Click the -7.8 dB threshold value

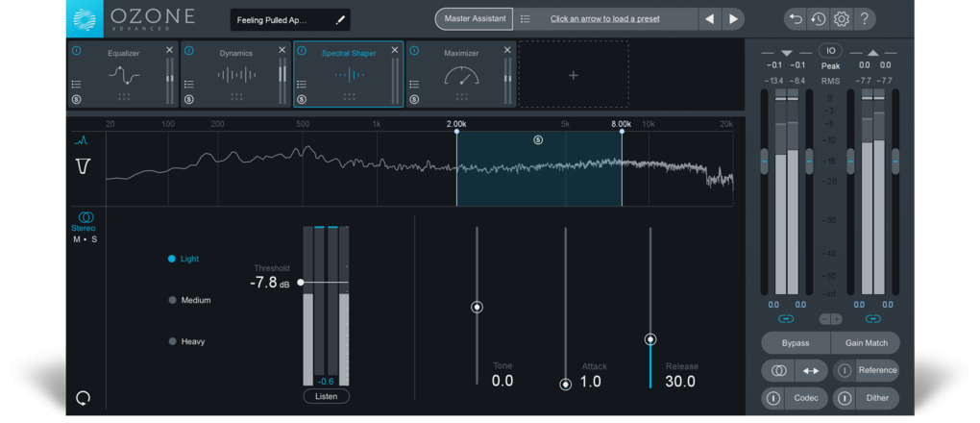[x=269, y=283]
